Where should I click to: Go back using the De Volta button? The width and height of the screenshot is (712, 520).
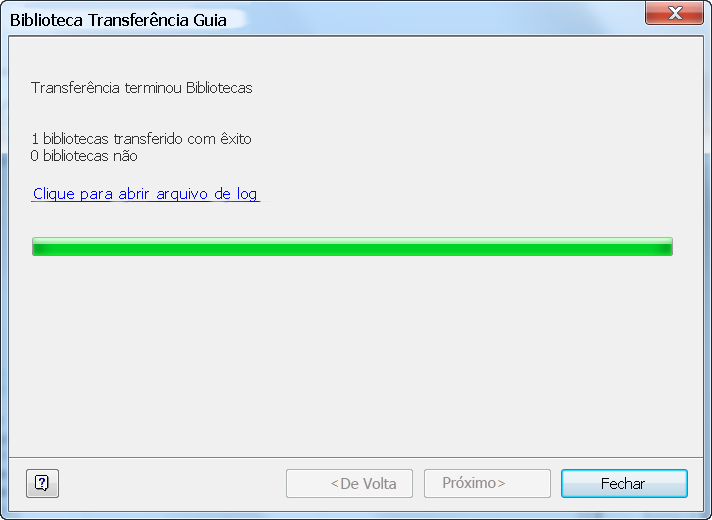coord(349,483)
